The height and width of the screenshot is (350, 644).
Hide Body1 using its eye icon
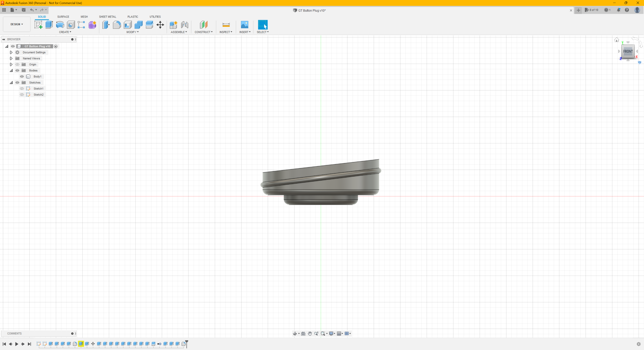coord(22,76)
